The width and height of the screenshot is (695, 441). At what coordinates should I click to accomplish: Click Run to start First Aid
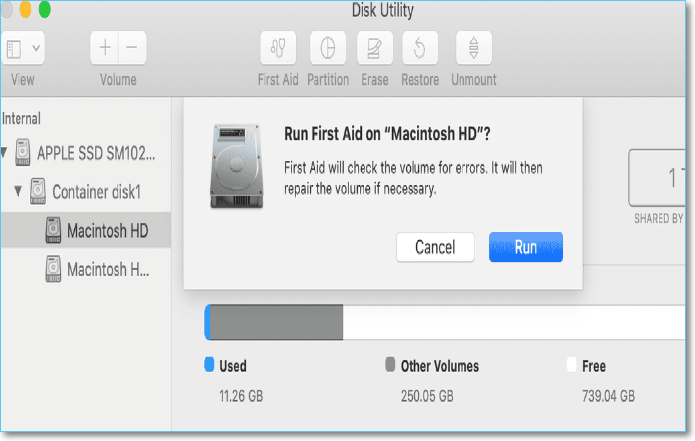point(525,247)
